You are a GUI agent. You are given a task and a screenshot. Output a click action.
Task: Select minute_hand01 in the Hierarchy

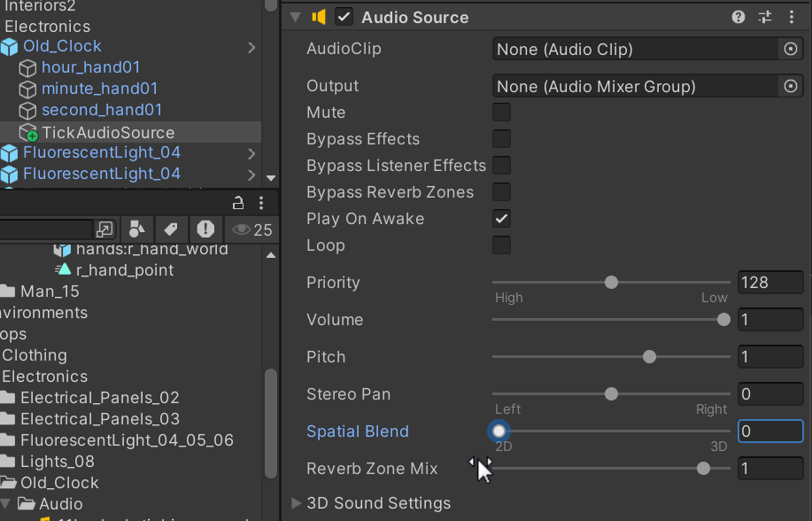click(x=99, y=89)
